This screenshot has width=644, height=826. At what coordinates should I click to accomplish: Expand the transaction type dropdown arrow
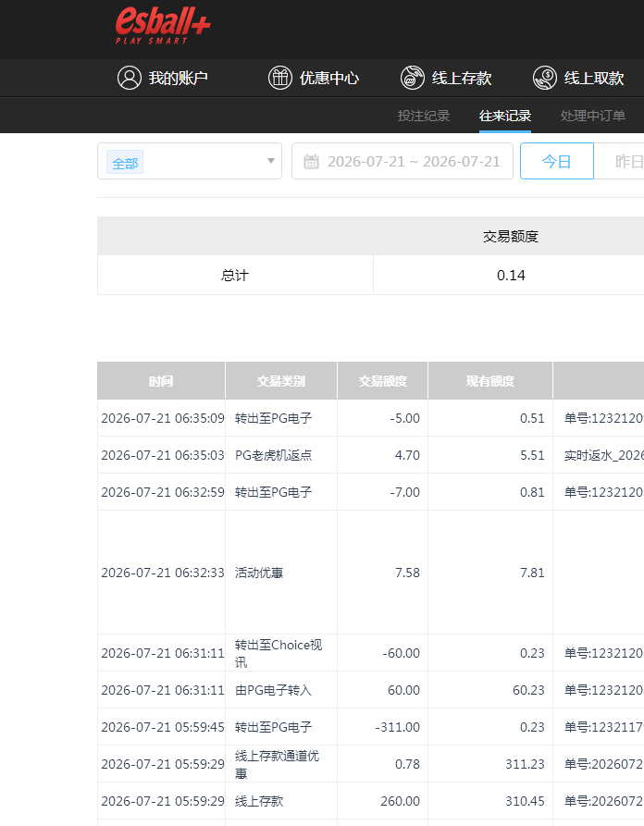click(271, 161)
